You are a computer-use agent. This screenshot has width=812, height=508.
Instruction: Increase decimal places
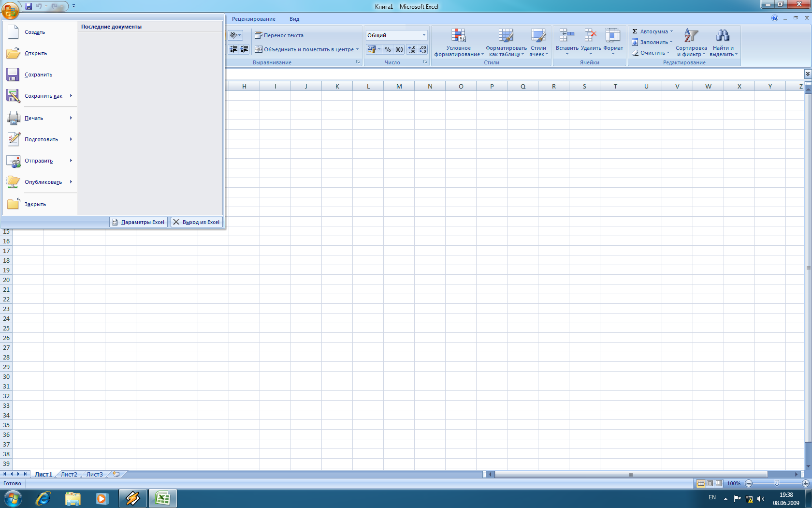pyautogui.click(x=412, y=49)
